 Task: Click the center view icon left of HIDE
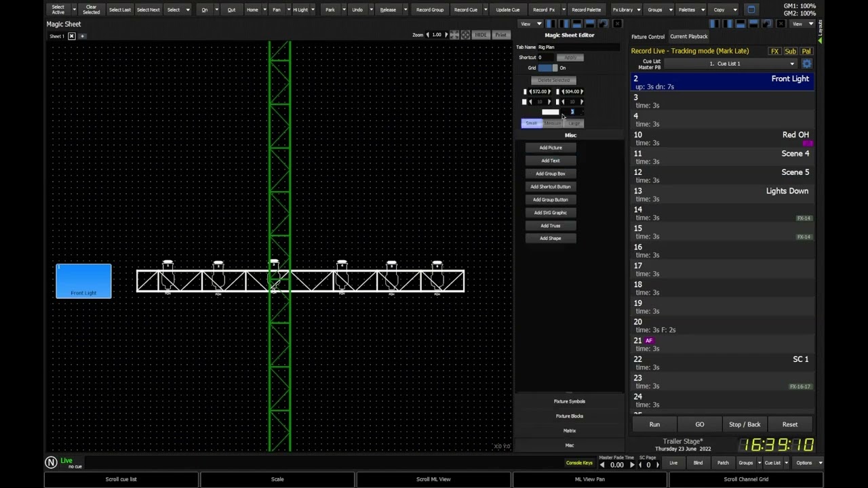[x=465, y=35]
